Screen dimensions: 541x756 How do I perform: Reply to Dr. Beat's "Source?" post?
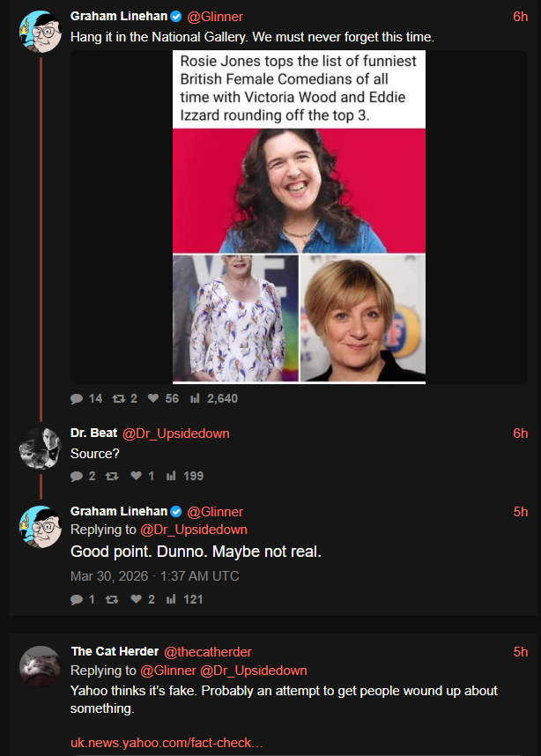coord(77,476)
